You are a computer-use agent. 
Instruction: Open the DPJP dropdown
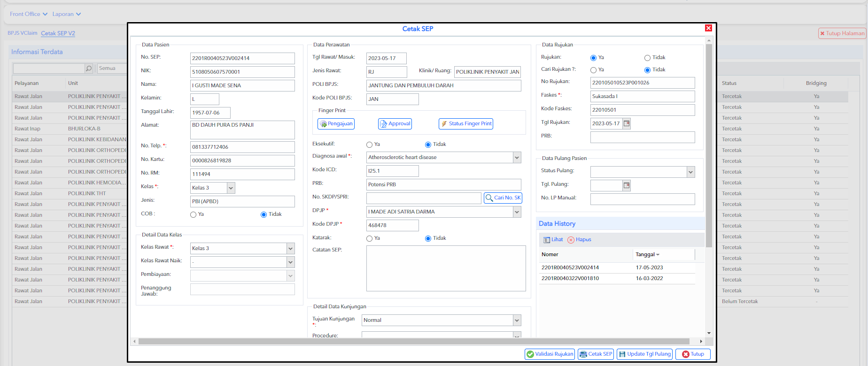517,212
